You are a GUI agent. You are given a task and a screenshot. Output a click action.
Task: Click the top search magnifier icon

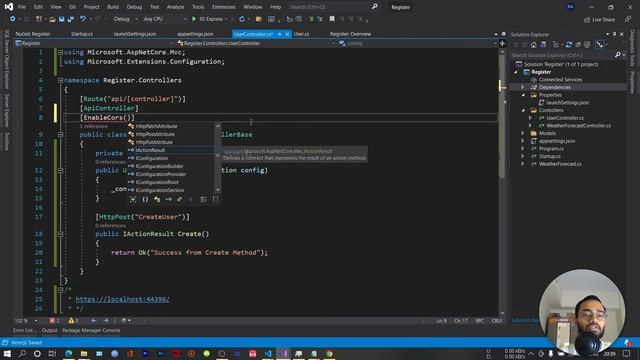click(374, 7)
